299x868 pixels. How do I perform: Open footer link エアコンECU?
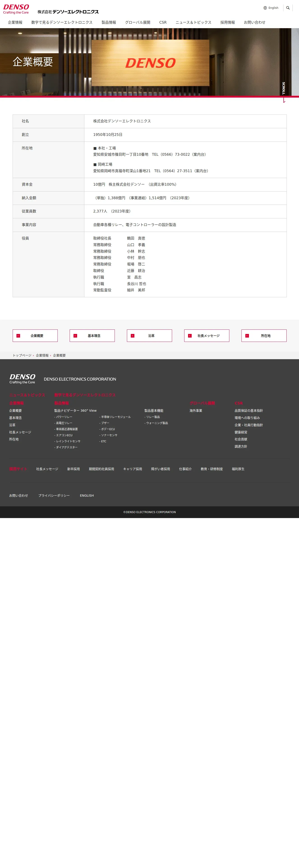tap(63, 435)
